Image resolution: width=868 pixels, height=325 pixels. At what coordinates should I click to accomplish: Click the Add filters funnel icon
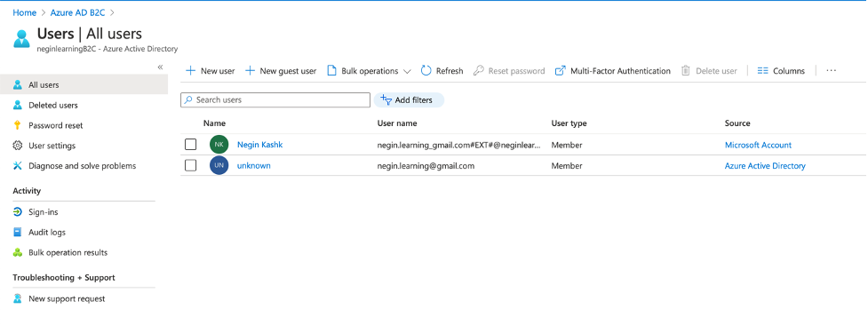click(x=386, y=99)
